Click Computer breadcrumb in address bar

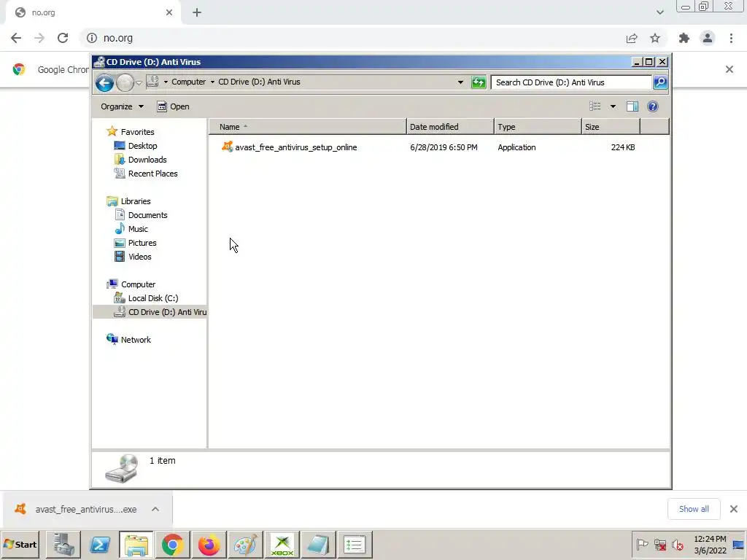pos(189,82)
